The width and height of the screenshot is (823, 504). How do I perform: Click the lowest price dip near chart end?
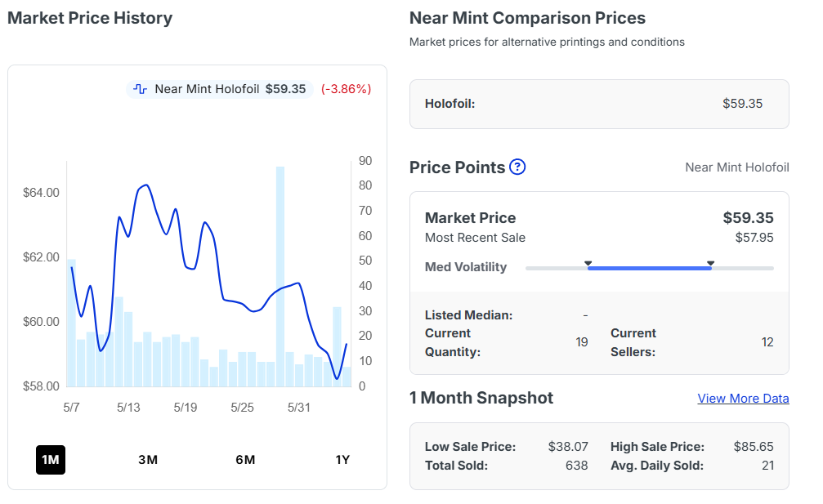coord(337,377)
